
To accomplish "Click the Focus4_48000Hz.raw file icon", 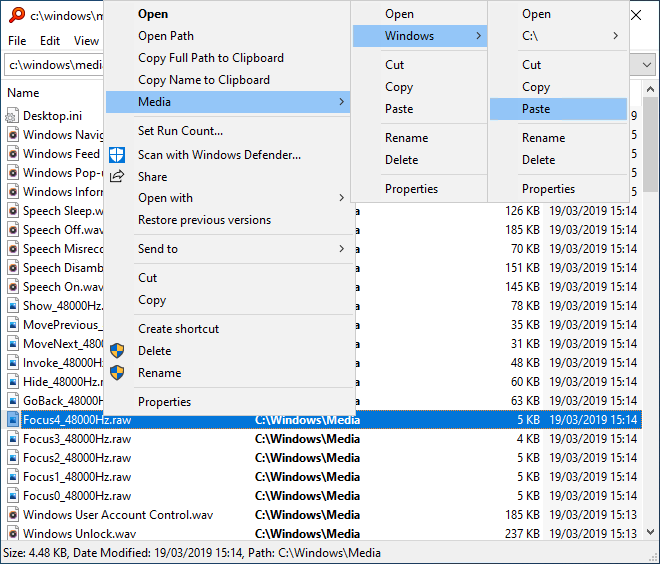I will pos(13,420).
